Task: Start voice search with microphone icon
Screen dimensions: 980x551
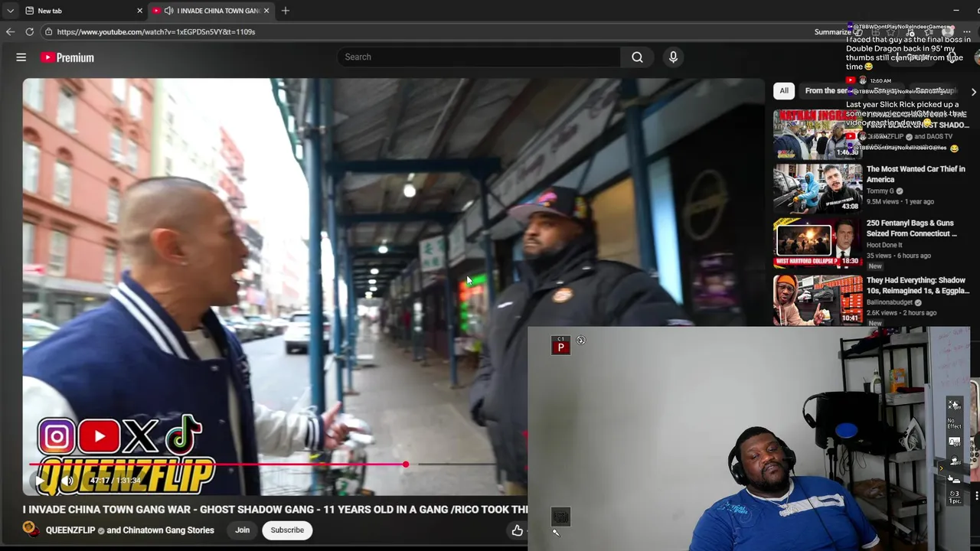Action: 673,57
